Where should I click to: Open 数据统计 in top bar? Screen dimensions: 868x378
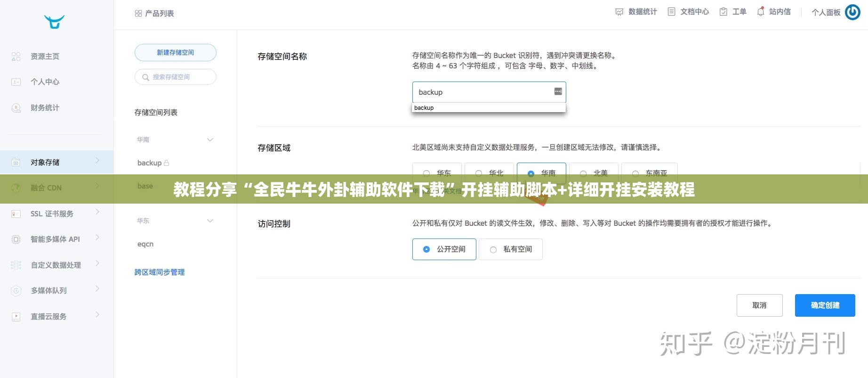(x=643, y=12)
